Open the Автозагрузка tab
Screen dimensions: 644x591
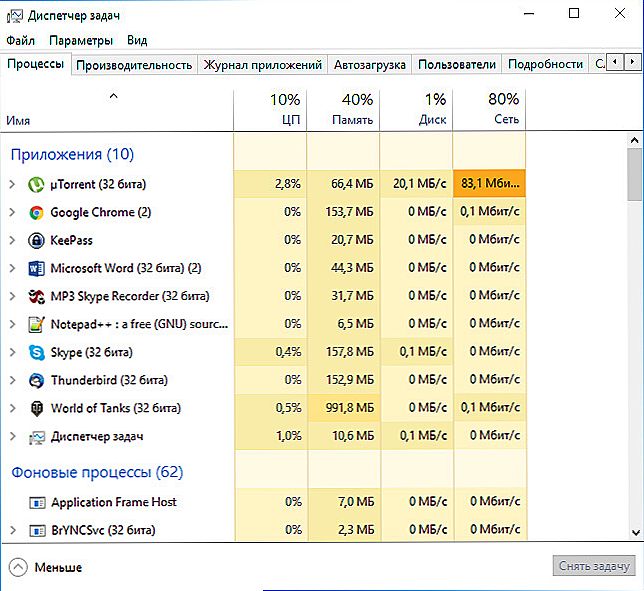(x=370, y=65)
